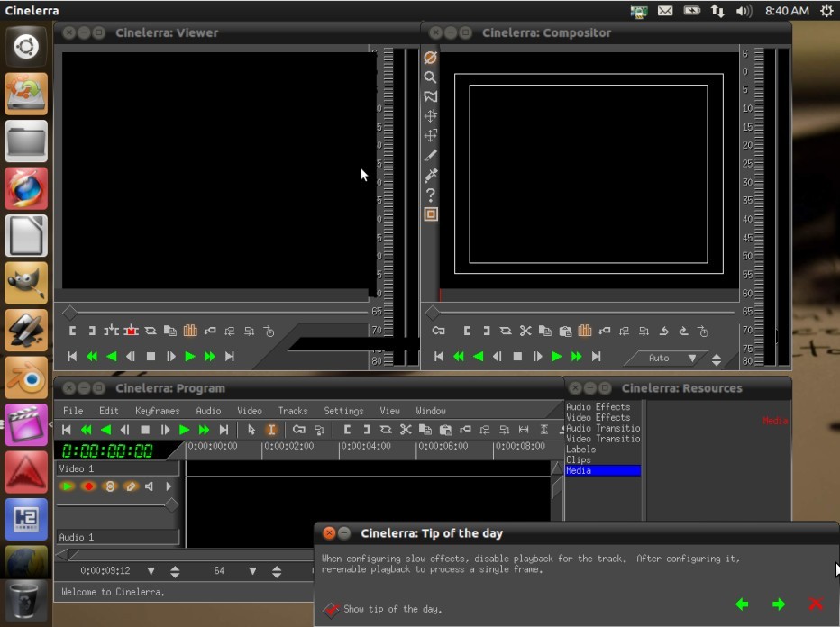The width and height of the screenshot is (840, 627).
Task: Toggle Show safe regions in Compositor
Action: tap(430, 214)
